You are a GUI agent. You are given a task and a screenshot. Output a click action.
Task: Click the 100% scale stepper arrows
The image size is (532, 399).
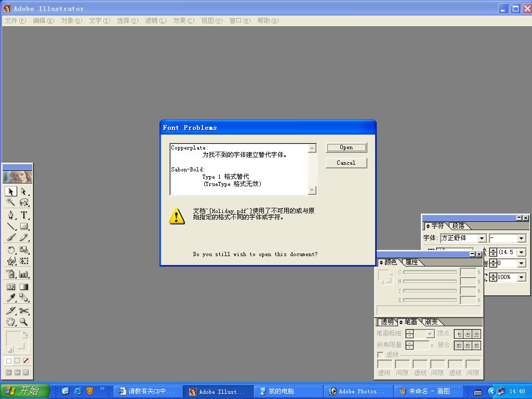[494, 277]
